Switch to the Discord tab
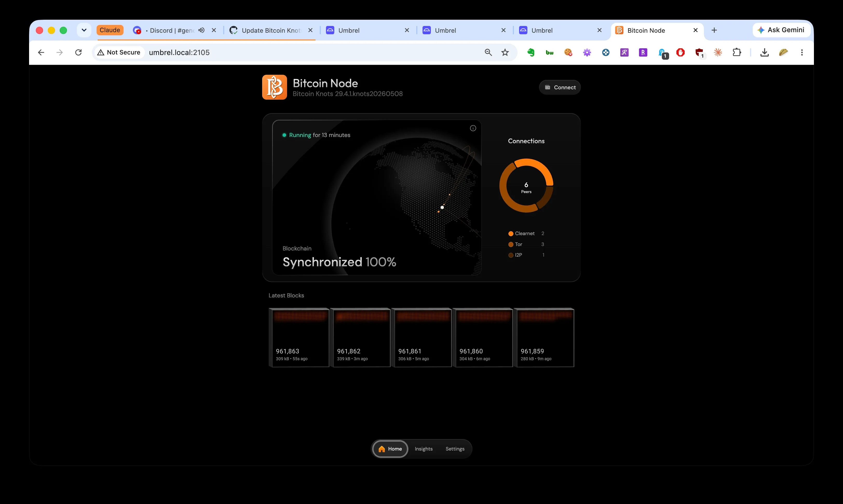 coord(170,30)
